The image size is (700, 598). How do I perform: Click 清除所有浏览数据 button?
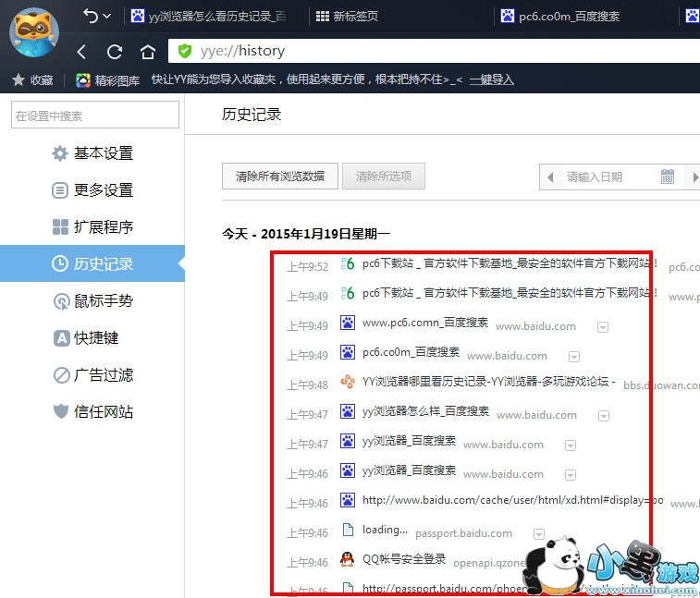click(280, 177)
